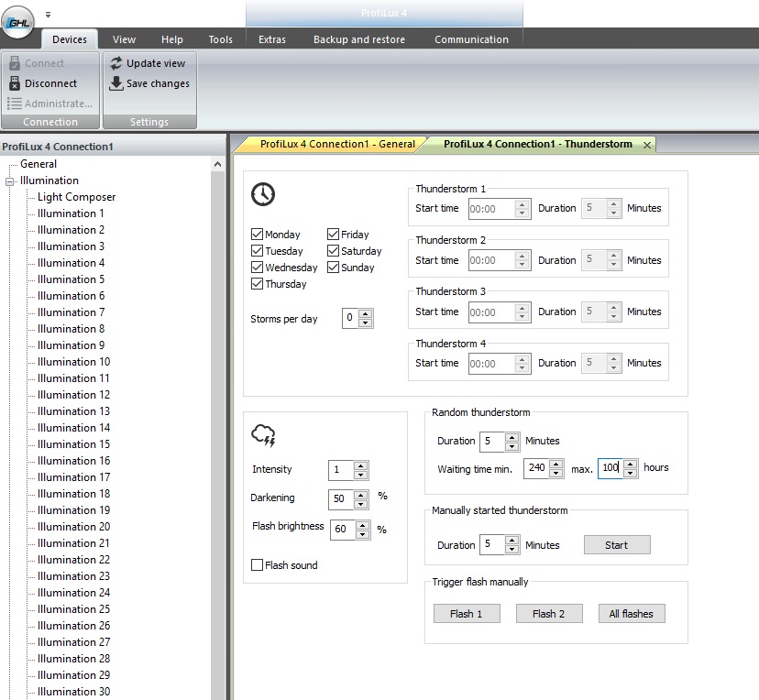Viewport: 759px width, 700px height.
Task: Select General in the tree
Action: (x=38, y=164)
